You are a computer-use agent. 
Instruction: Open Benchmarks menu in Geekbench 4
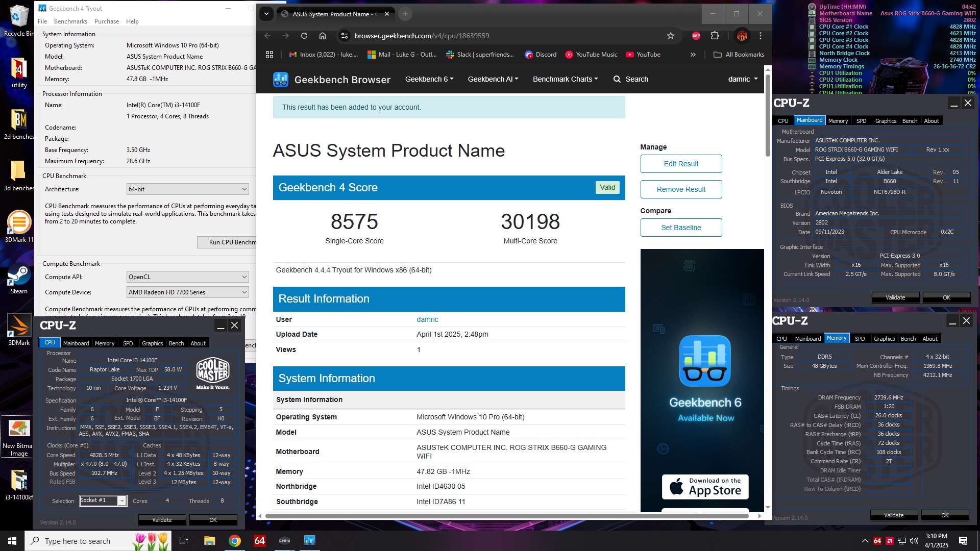point(70,21)
